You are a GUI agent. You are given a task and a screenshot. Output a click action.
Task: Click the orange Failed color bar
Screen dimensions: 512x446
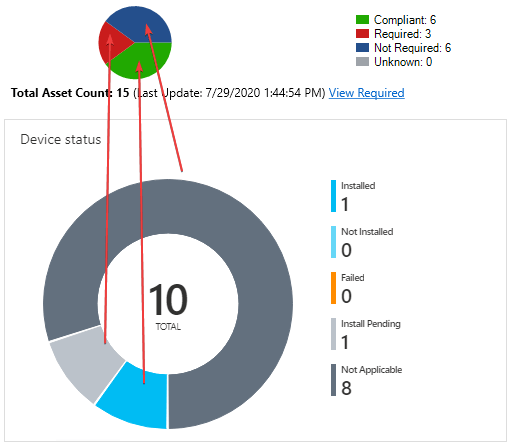(x=333, y=288)
